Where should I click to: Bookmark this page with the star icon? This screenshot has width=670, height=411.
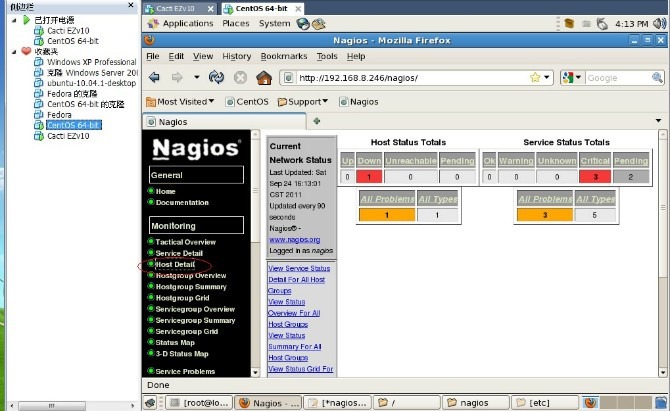535,77
